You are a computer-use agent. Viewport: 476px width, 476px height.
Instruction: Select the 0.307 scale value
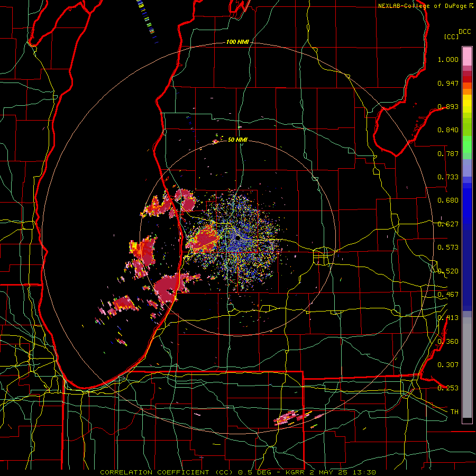click(448, 364)
